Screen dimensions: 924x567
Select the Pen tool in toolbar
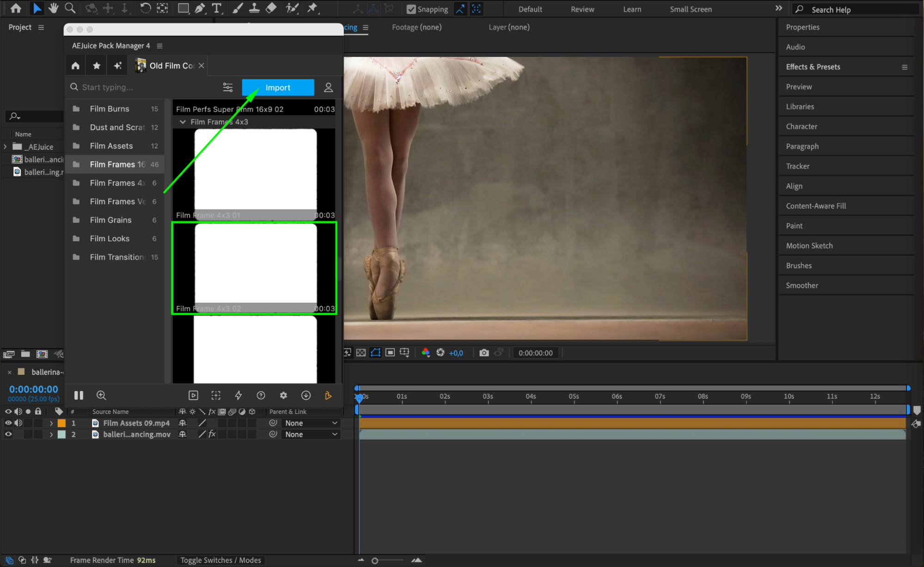pos(200,8)
